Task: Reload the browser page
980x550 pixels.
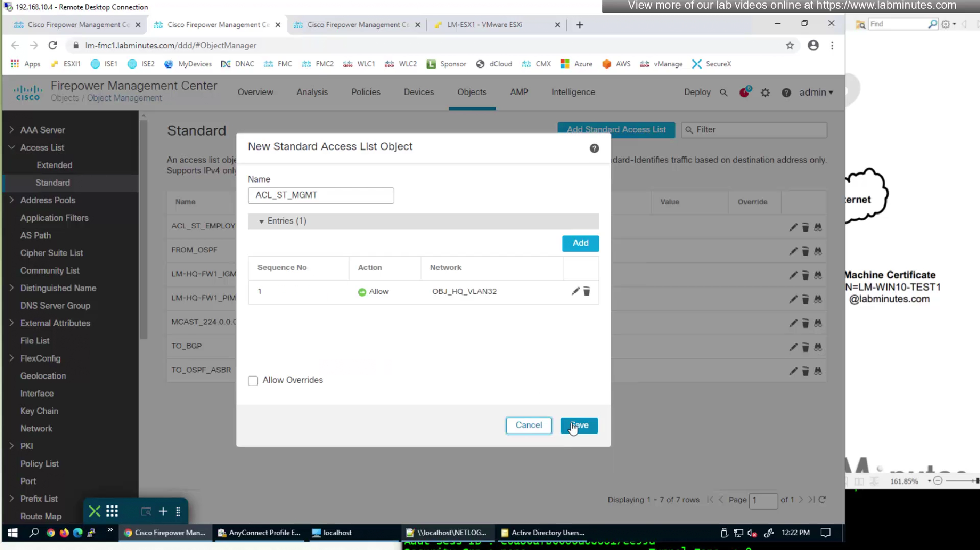Action: click(x=53, y=45)
